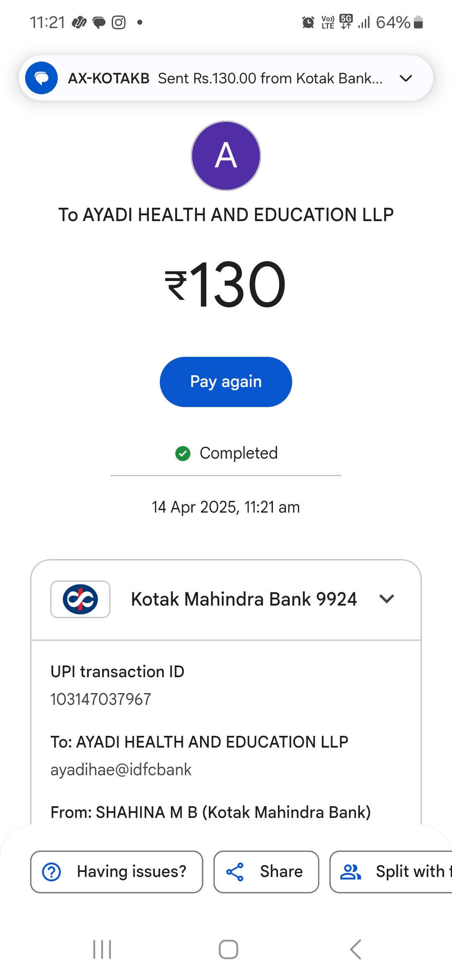Tap the green Completed status checkmark
Viewport: 452px width, 980px height.
point(183,453)
